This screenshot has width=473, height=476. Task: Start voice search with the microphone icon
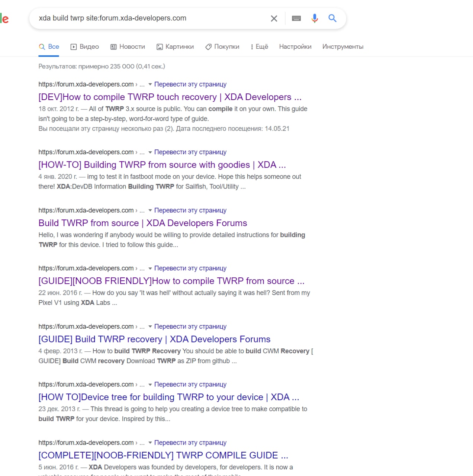coord(315,18)
